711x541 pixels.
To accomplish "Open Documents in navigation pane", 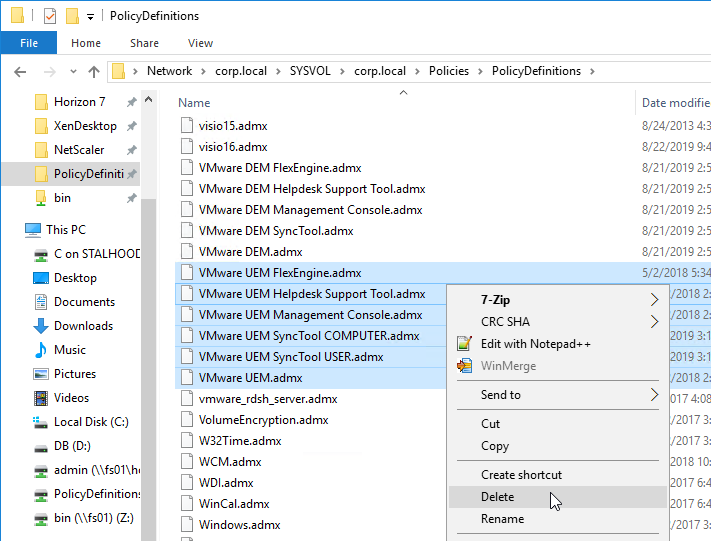I will click(84, 302).
